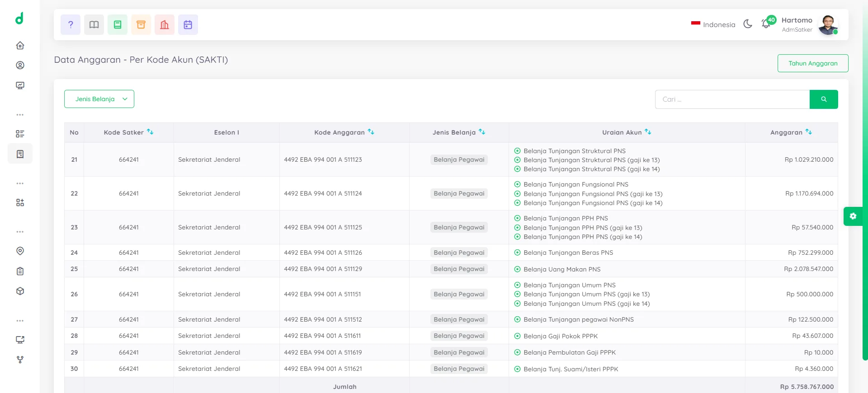Click Belanja Pegawai badge in row 25
The height and width of the screenshot is (393, 868).
[x=459, y=269]
